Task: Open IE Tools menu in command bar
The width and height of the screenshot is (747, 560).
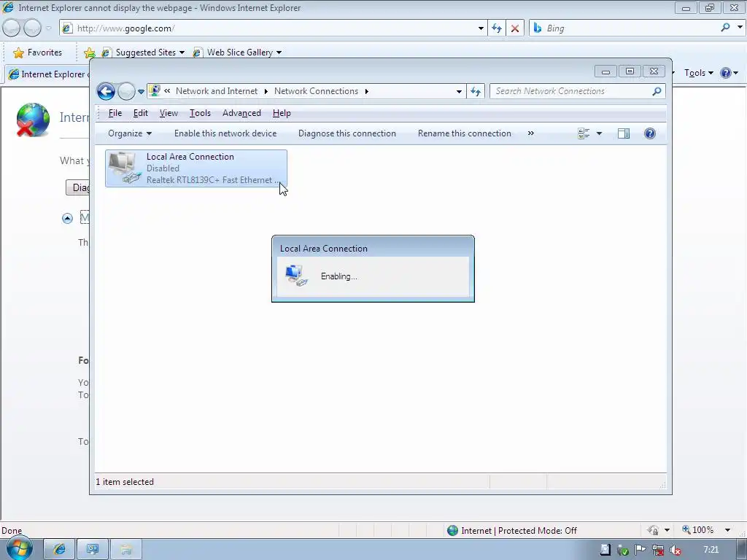Action: (698, 73)
